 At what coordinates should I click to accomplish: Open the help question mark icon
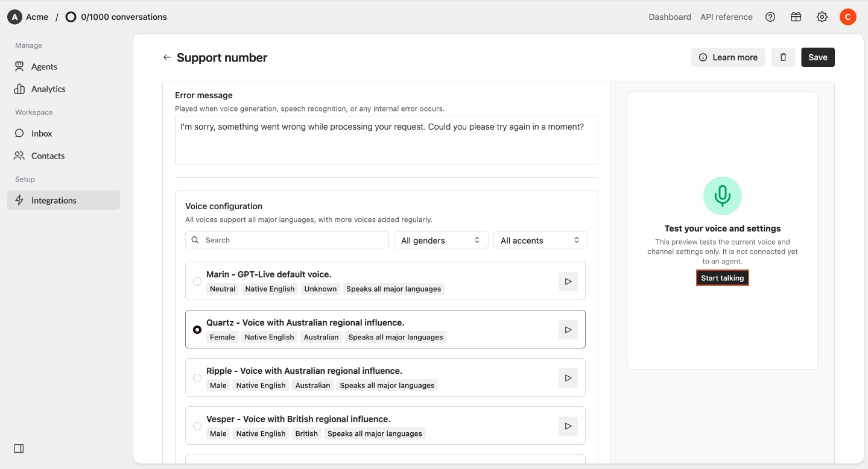[x=770, y=17]
